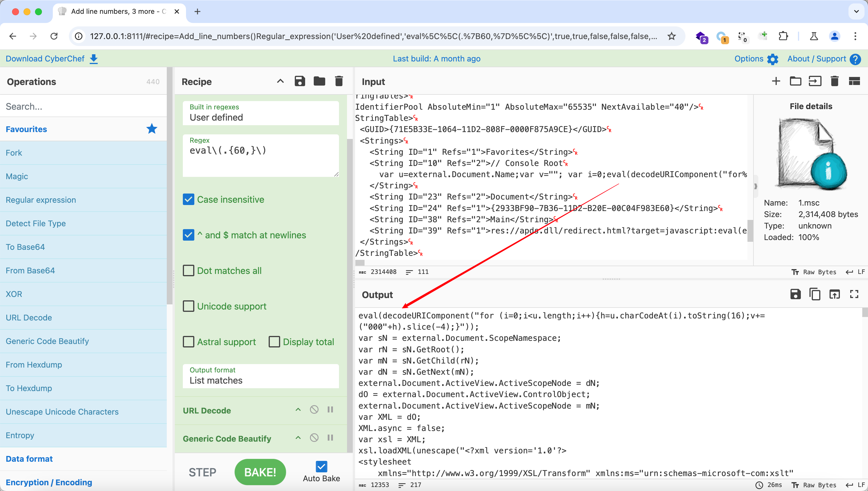Add a new input tab

point(776,81)
